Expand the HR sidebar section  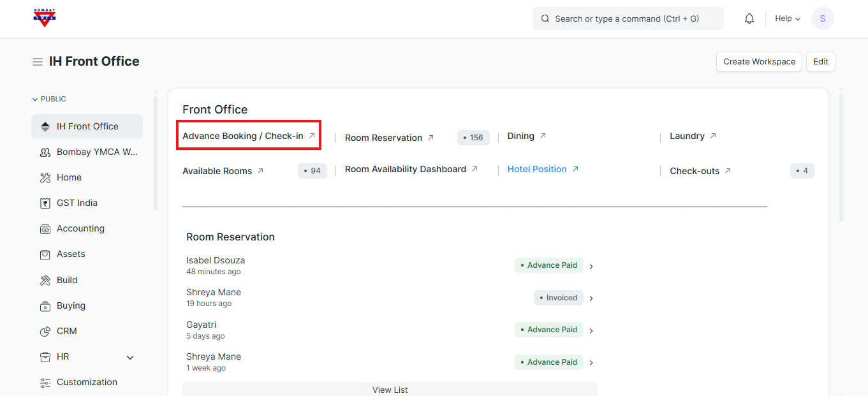coord(130,357)
